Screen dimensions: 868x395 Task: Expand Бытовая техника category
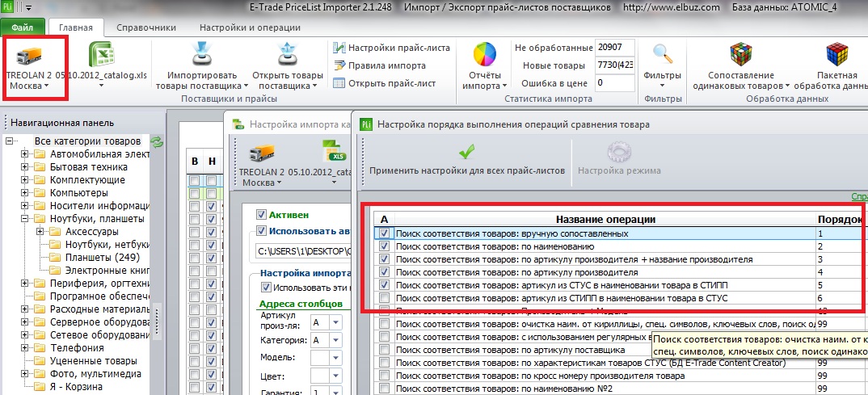point(24,166)
